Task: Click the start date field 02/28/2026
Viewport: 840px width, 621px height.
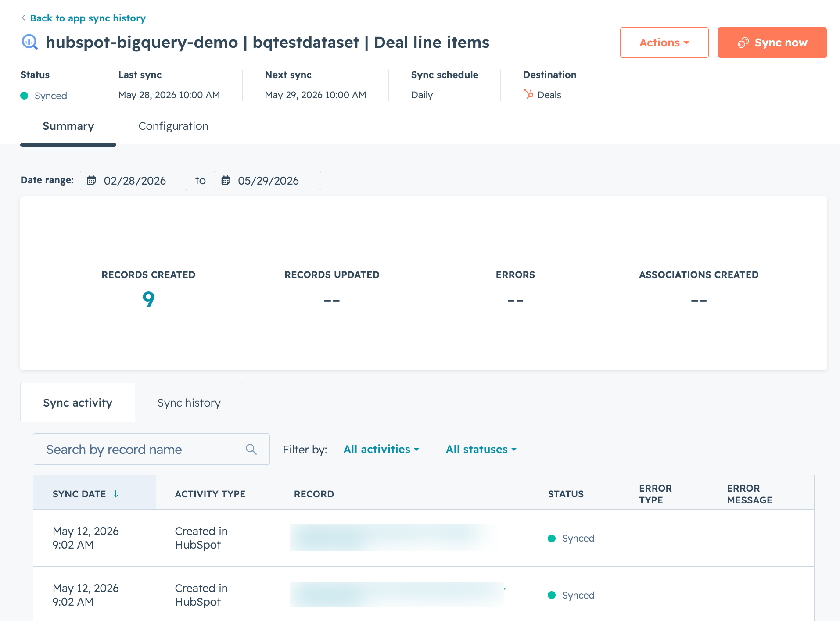Action: [133, 180]
